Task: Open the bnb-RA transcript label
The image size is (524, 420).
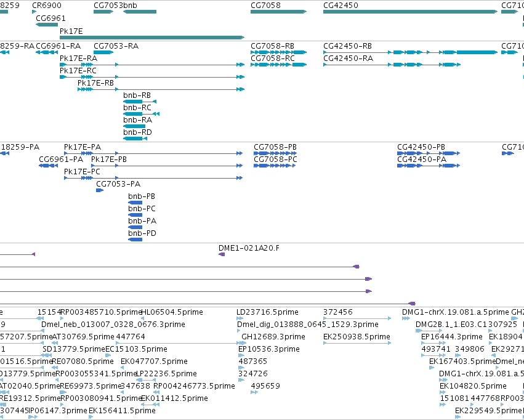Action: point(138,119)
